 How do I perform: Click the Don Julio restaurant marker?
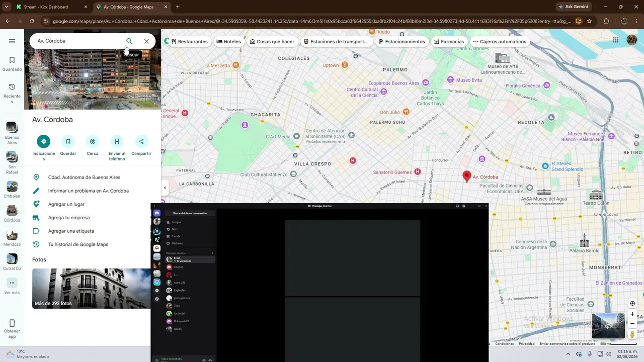pyautogui.click(x=406, y=113)
